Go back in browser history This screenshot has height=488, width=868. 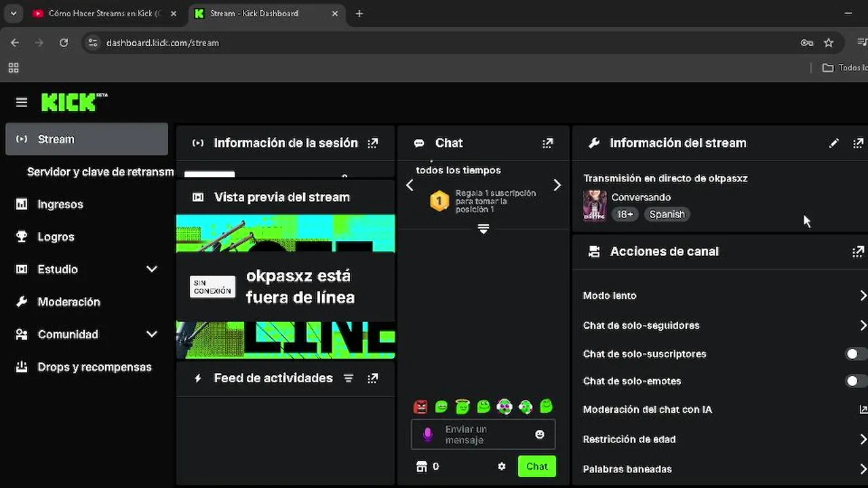[x=15, y=43]
